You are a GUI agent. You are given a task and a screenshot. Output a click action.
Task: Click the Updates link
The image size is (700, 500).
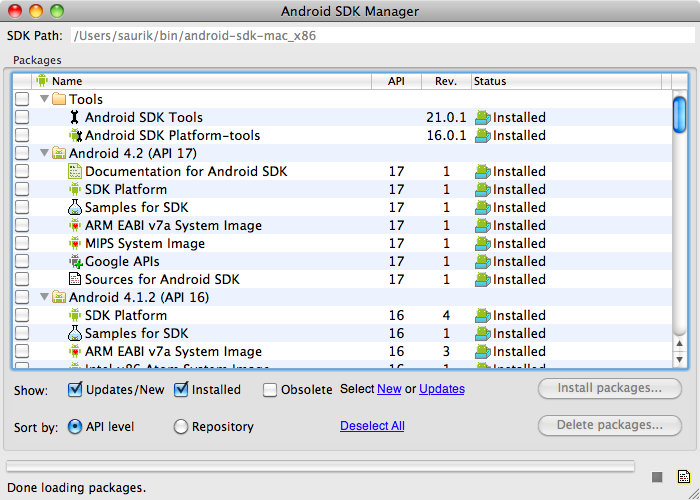click(442, 389)
